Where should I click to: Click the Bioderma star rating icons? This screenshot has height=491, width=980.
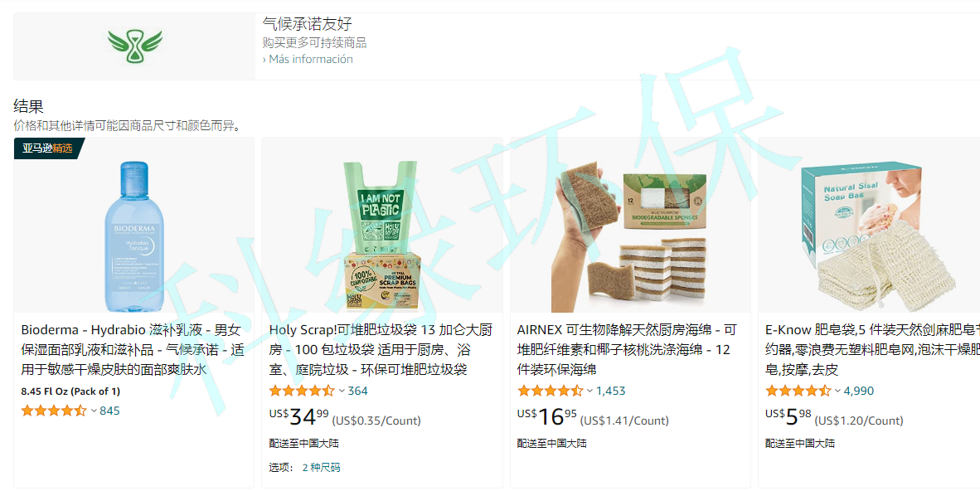click(x=54, y=411)
